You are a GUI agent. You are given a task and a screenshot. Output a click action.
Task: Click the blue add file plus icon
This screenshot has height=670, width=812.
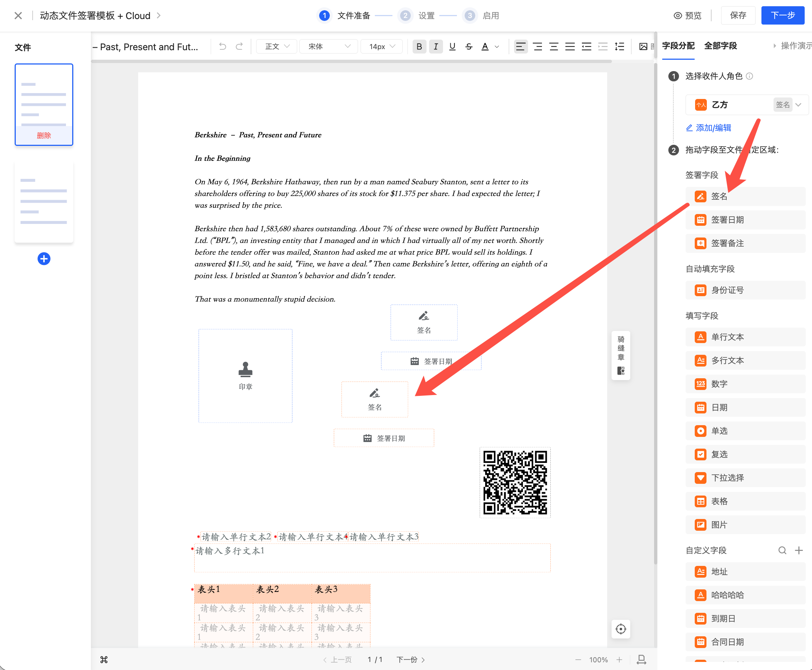pos(44,259)
